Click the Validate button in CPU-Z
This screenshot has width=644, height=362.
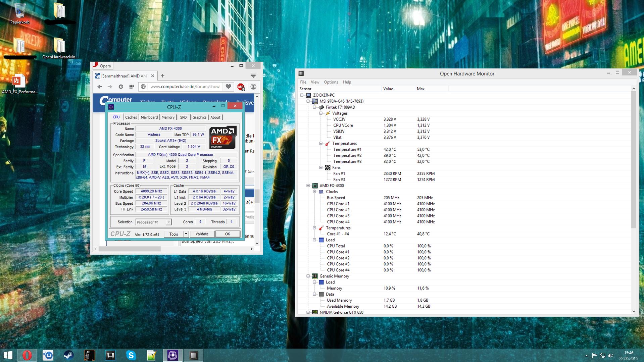tap(202, 234)
